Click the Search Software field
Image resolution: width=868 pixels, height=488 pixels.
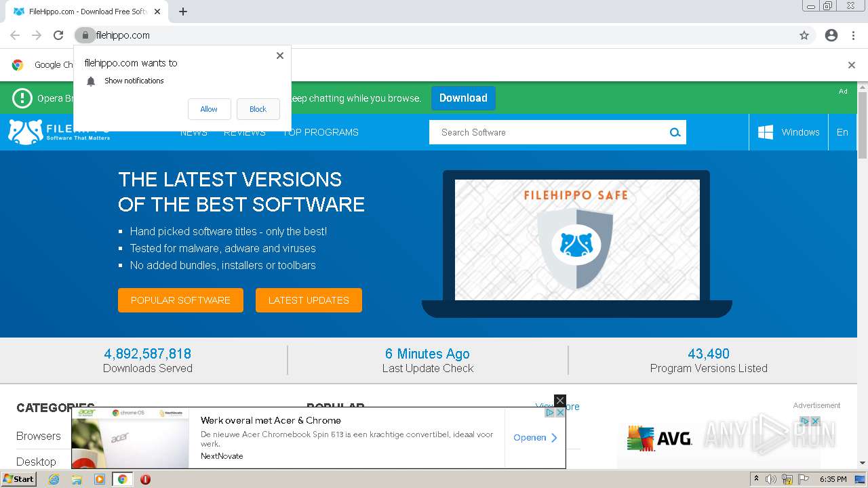click(x=547, y=132)
